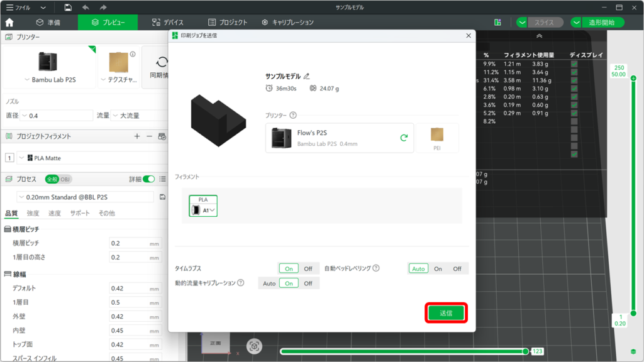Viewport: 644px width, 362px height.
Task: Click the horizontal layer progress slider handle
Action: 525,351
